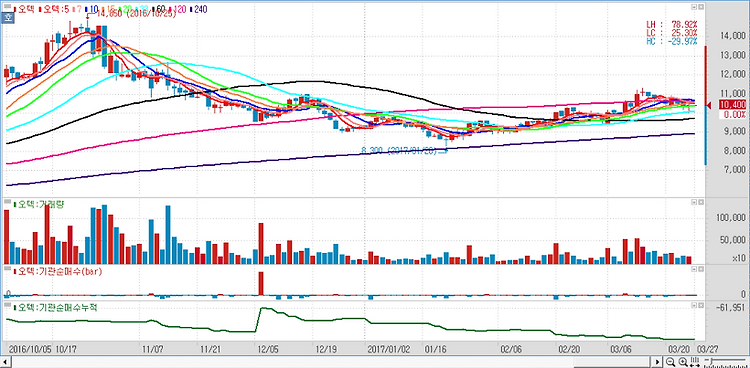The height and width of the screenshot is (368, 750).
Task: Collapse the 기관순매수(bar) pane
Action: pos(694,270)
